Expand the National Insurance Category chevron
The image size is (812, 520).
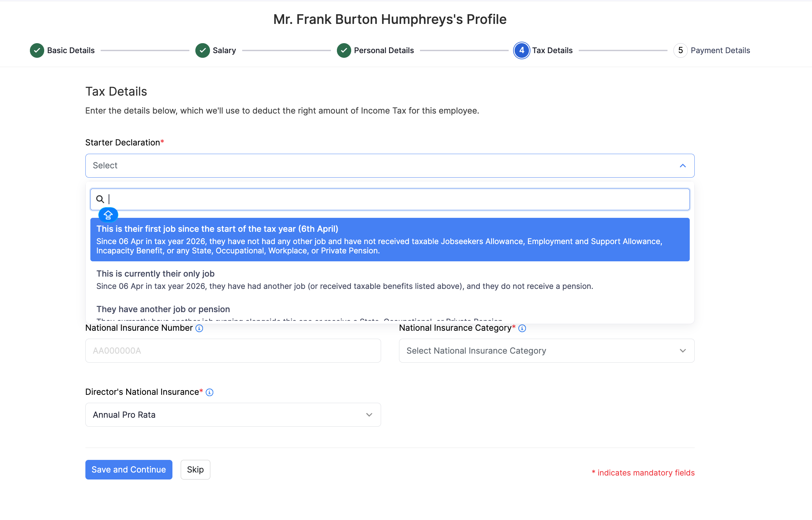pyautogui.click(x=682, y=351)
